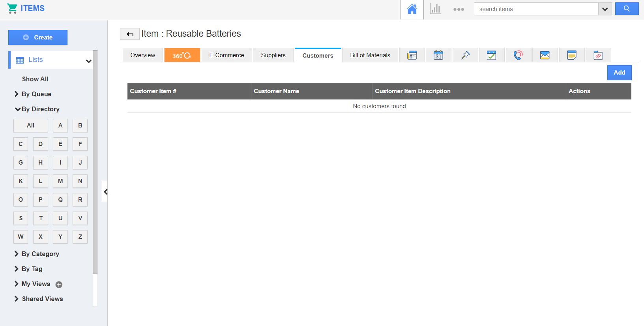
Task: Filter directory by letter B
Action: click(80, 126)
